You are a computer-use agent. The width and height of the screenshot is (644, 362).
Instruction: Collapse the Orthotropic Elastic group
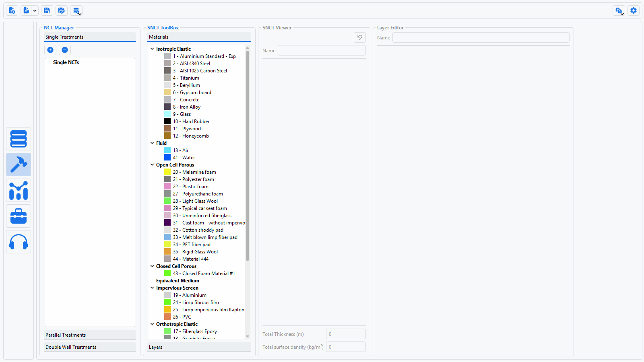[152, 324]
